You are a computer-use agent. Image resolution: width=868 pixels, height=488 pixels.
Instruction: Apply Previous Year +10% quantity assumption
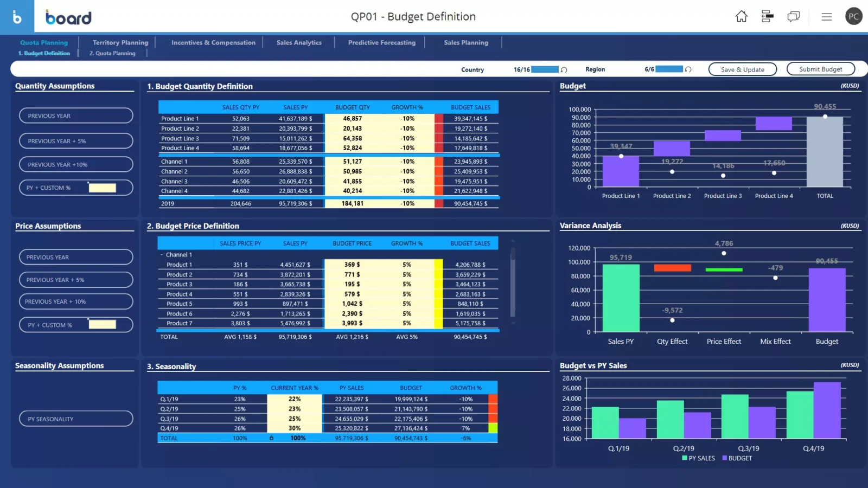(x=76, y=164)
